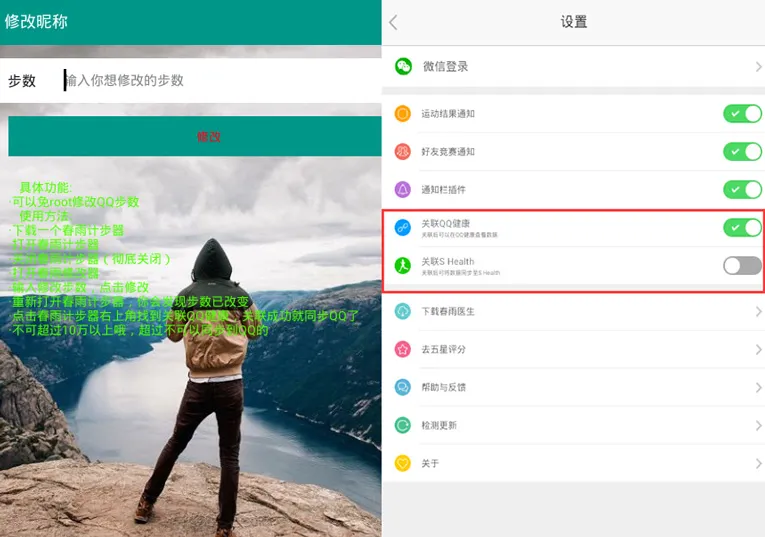Click the 步数 field label

[x=22, y=80]
